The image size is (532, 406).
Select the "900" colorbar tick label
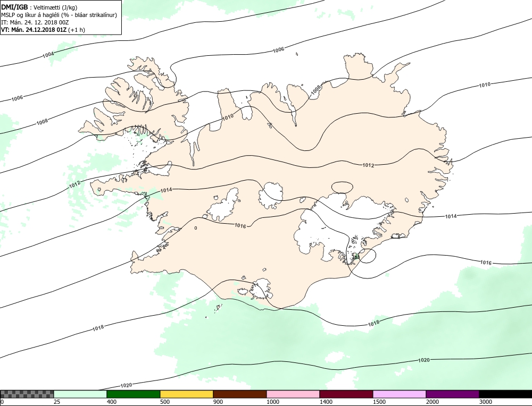click(218, 402)
